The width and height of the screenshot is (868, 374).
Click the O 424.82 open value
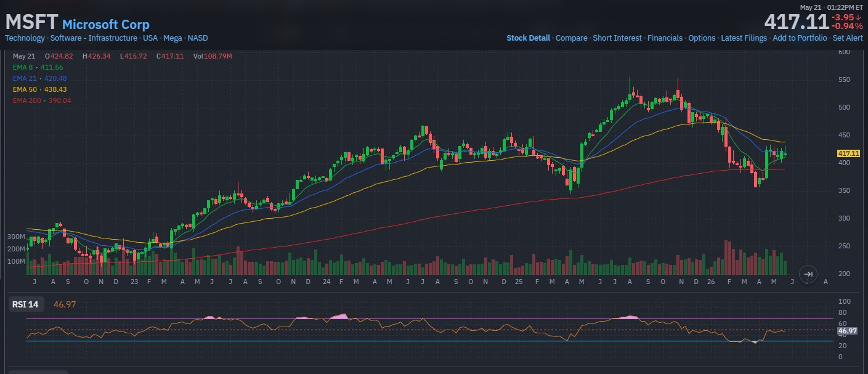tap(59, 56)
